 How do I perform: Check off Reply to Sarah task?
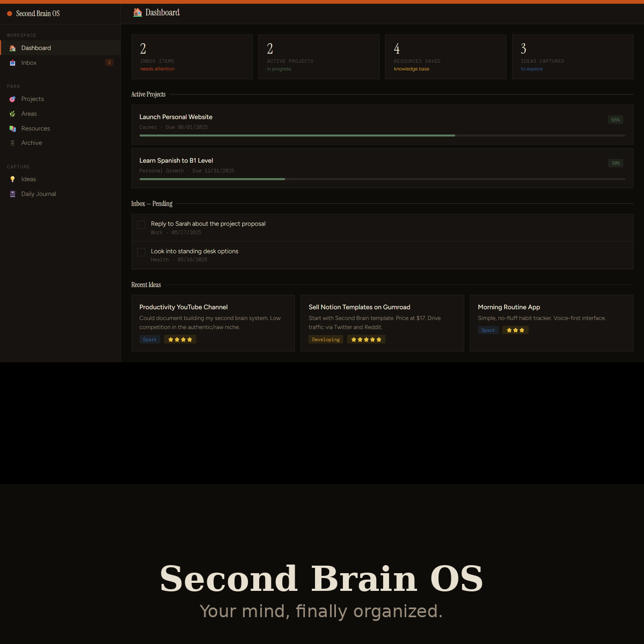[141, 225]
